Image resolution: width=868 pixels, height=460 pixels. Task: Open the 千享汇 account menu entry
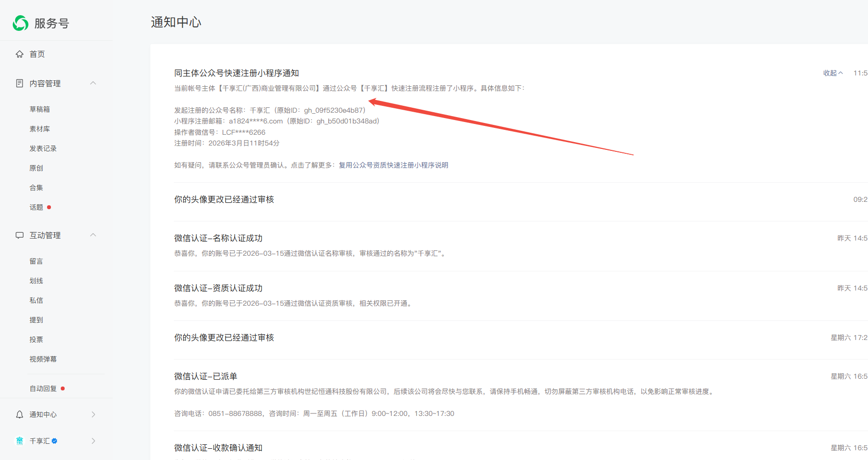pos(40,441)
